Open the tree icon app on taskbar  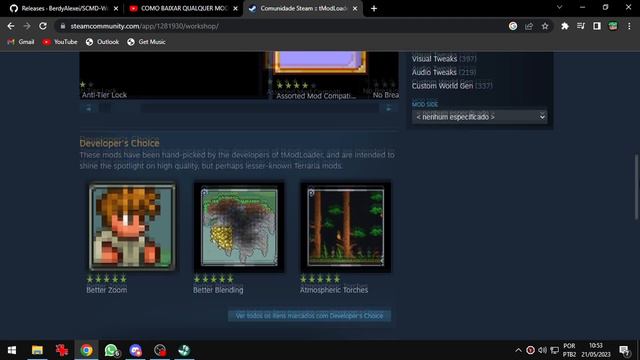click(x=184, y=350)
